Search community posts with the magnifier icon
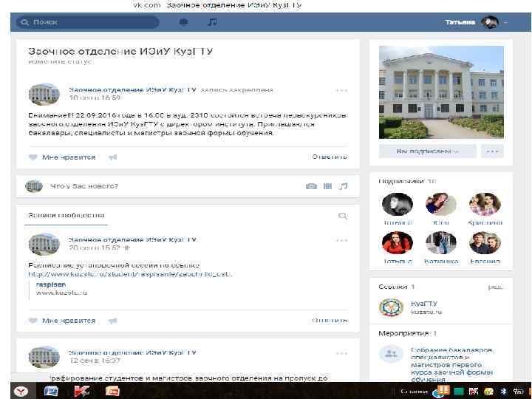Screen dimensions: 532x399 pyautogui.click(x=343, y=216)
